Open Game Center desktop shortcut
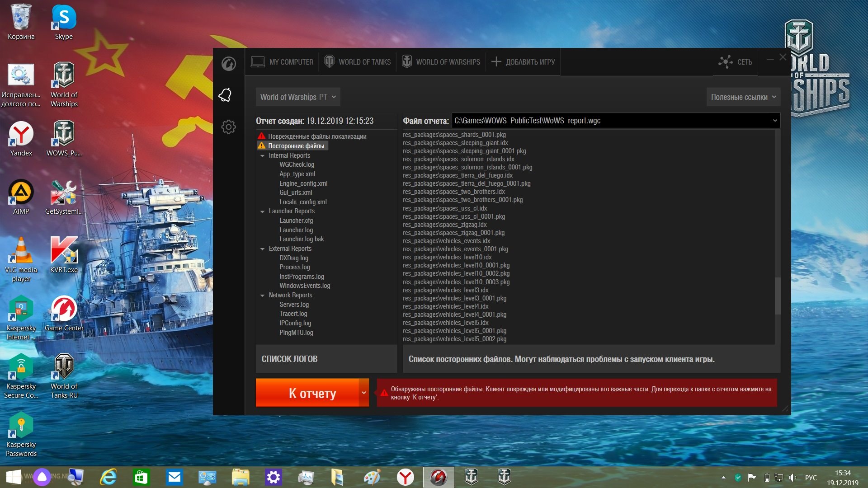This screenshot has height=488, width=868. pyautogui.click(x=64, y=314)
